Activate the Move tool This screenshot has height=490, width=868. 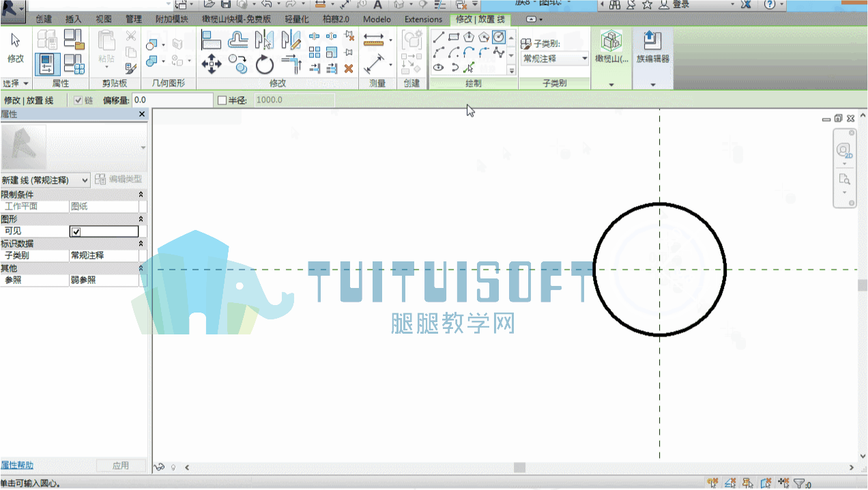click(211, 65)
